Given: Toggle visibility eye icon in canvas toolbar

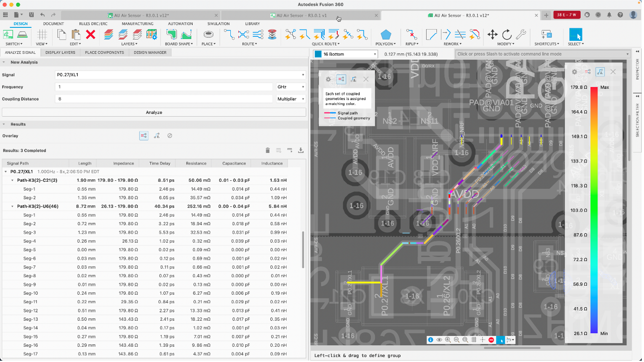Looking at the screenshot, I should tap(439, 340).
